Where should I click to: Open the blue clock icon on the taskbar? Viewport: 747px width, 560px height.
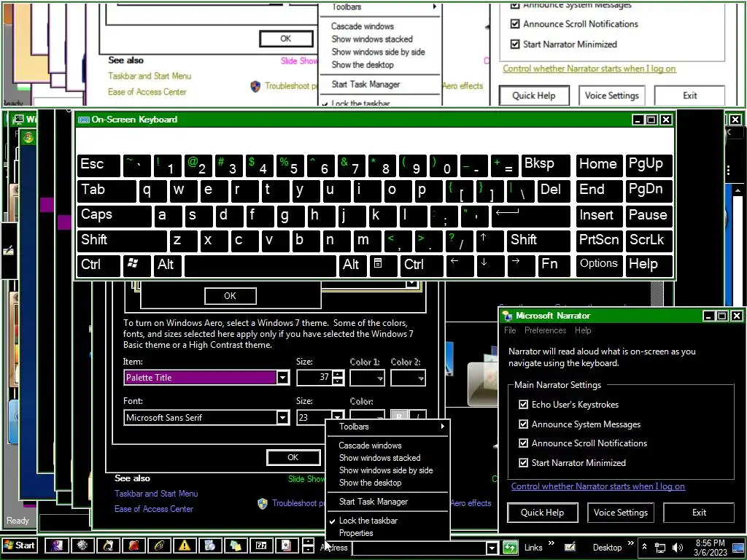tap(210, 545)
